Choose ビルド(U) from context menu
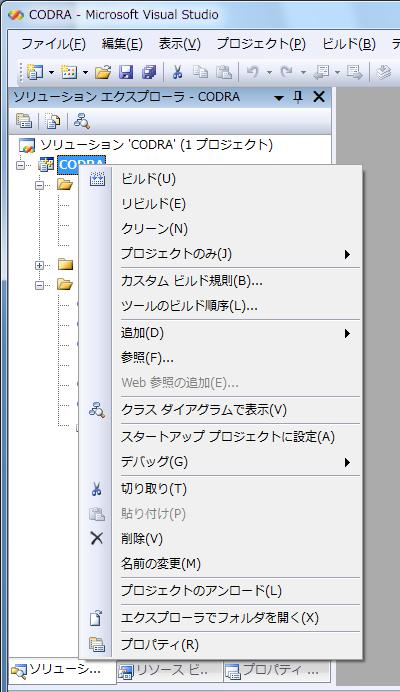 [x=221, y=179]
